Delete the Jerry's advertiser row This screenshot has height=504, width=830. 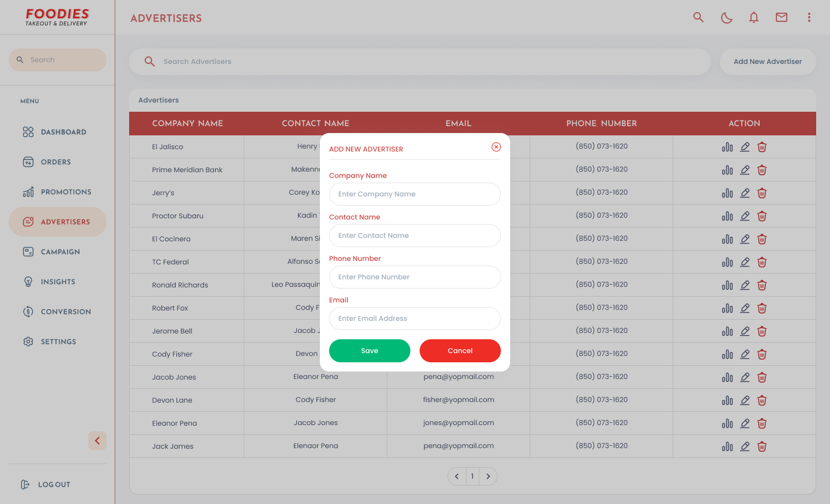[x=762, y=193]
